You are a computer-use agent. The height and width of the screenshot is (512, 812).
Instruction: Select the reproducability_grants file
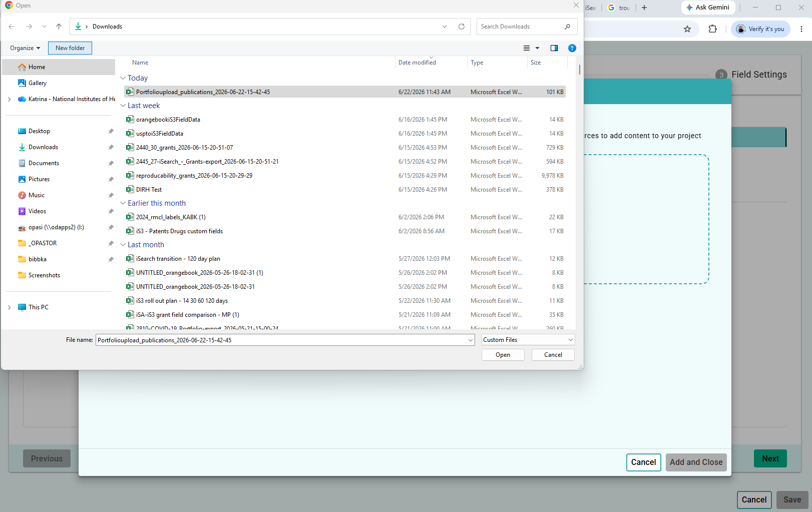[x=345, y=176]
